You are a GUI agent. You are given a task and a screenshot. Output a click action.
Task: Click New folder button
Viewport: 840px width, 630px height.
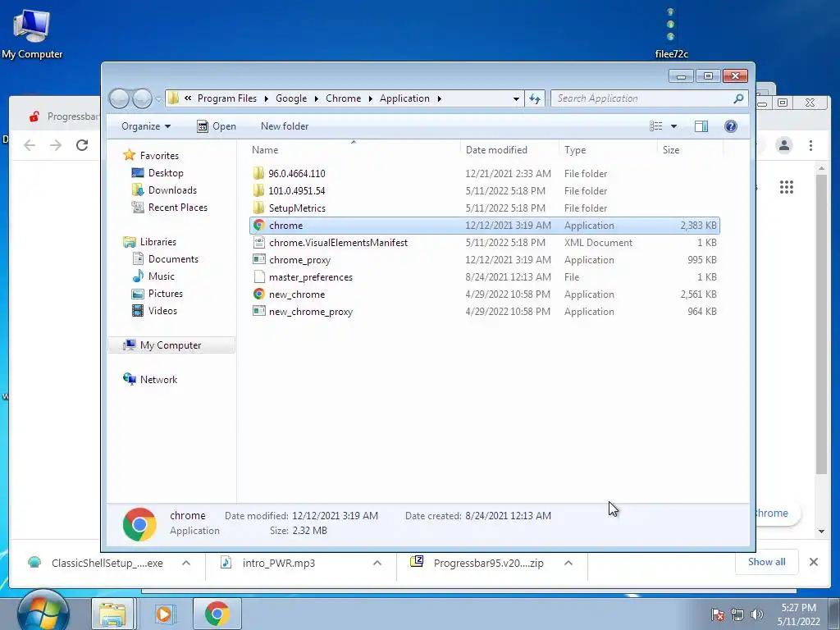click(285, 126)
